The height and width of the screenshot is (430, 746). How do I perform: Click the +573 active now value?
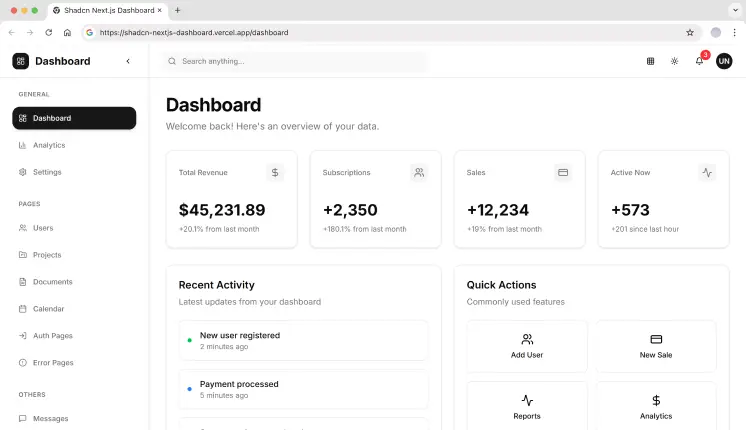(630, 210)
